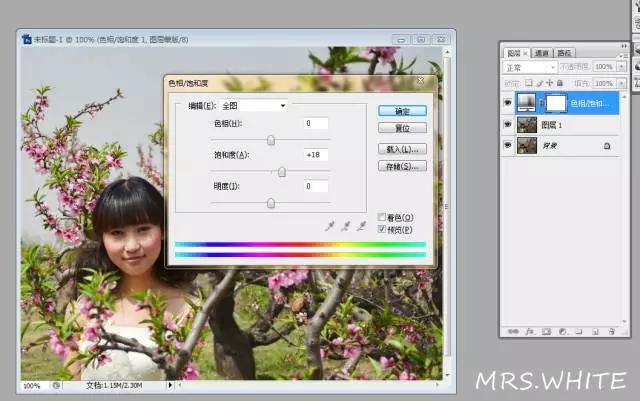Click the 确定 (OK) button

click(x=402, y=110)
